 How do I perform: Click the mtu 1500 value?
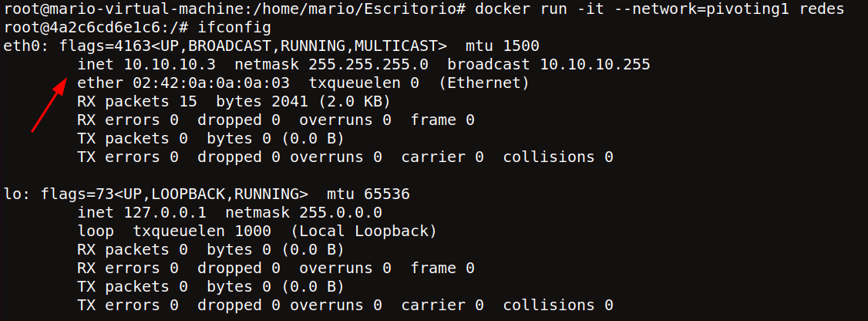point(502,46)
